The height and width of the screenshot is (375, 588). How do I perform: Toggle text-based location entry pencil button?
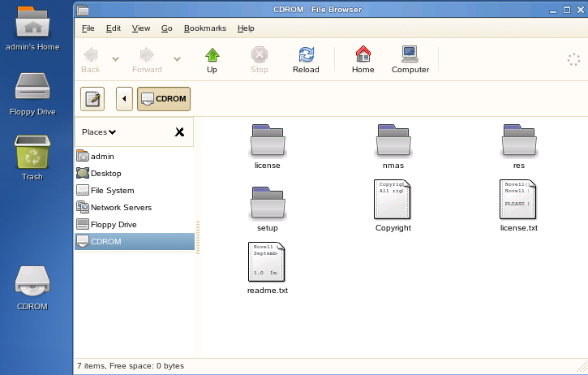click(92, 99)
